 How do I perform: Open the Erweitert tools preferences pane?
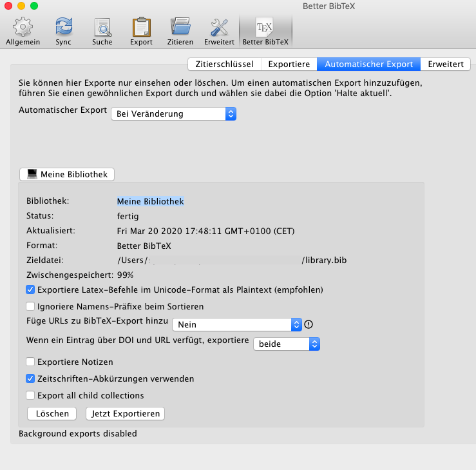click(219, 32)
